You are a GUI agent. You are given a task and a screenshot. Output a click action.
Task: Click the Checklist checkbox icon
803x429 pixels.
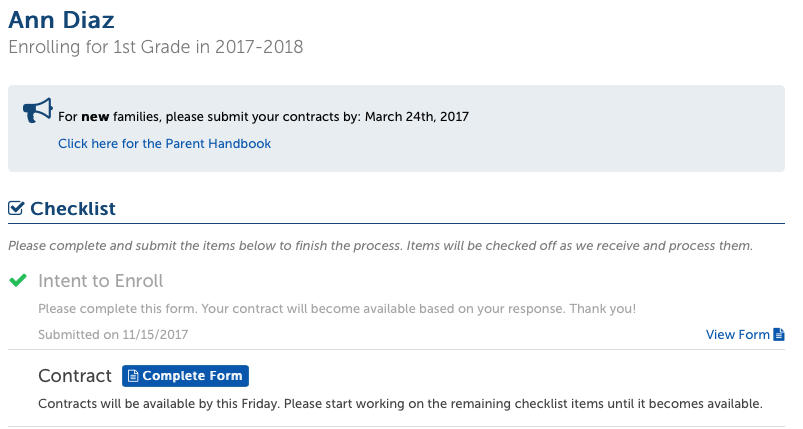coord(16,208)
